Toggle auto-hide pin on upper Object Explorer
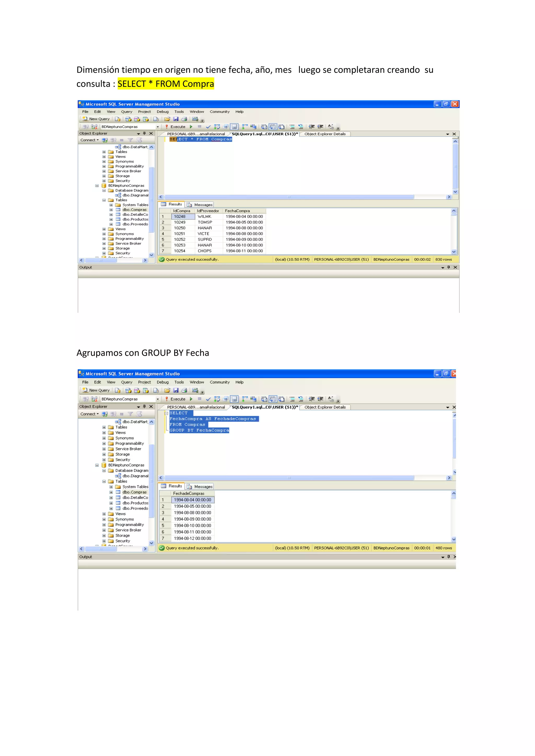The height and width of the screenshot is (756, 535). tap(144, 133)
